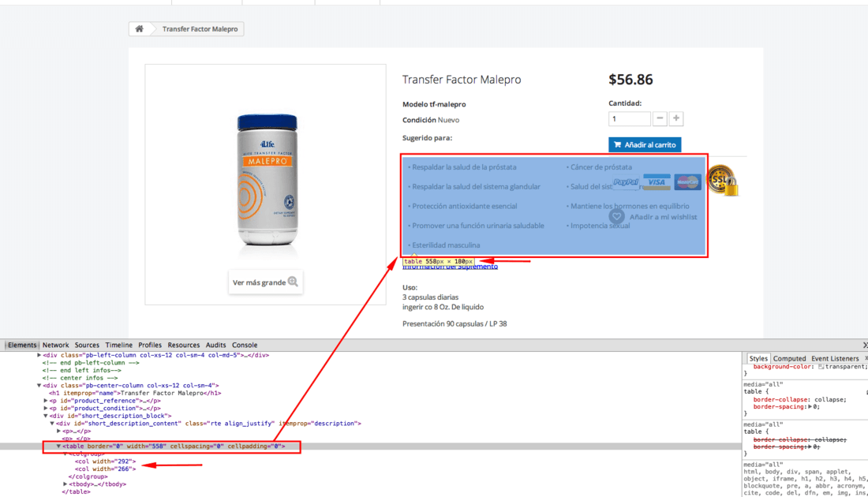Screen dimensions: 868x497
Task: Add the product with Añadir al carrito
Action: pyautogui.click(x=645, y=144)
